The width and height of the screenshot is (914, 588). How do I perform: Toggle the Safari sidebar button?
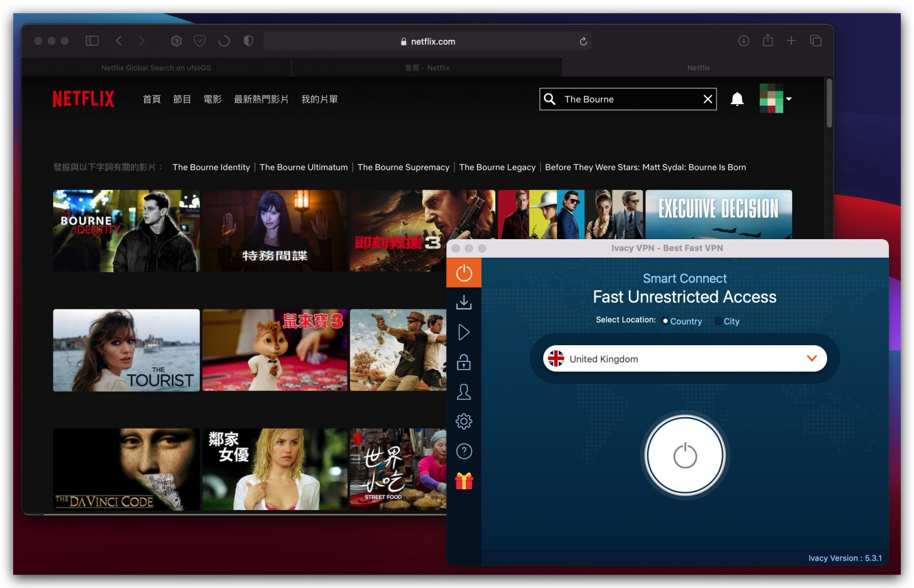point(92,40)
